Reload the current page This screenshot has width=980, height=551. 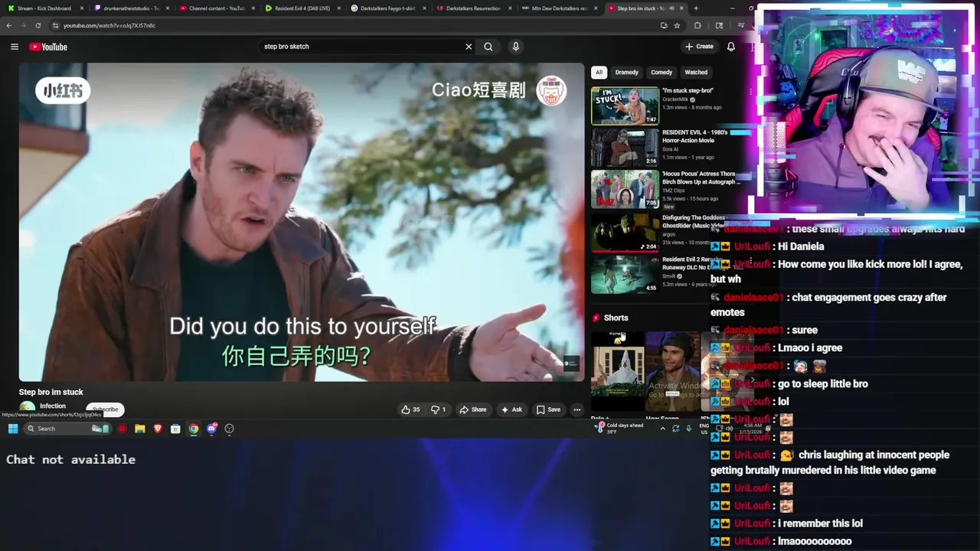(38, 25)
